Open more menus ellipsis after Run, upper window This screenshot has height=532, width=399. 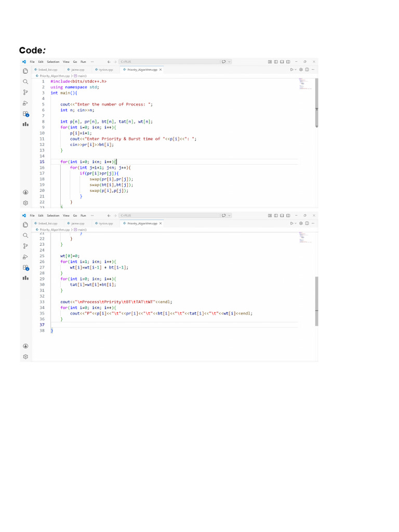point(92,62)
